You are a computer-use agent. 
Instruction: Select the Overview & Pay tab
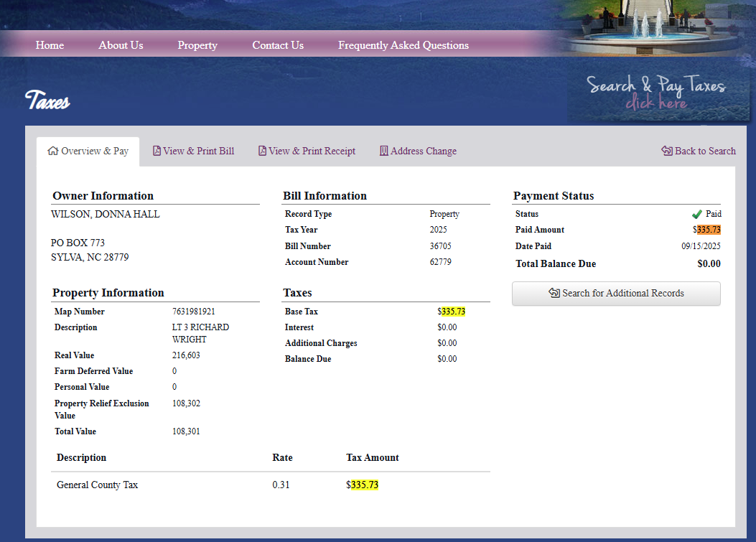95,151
